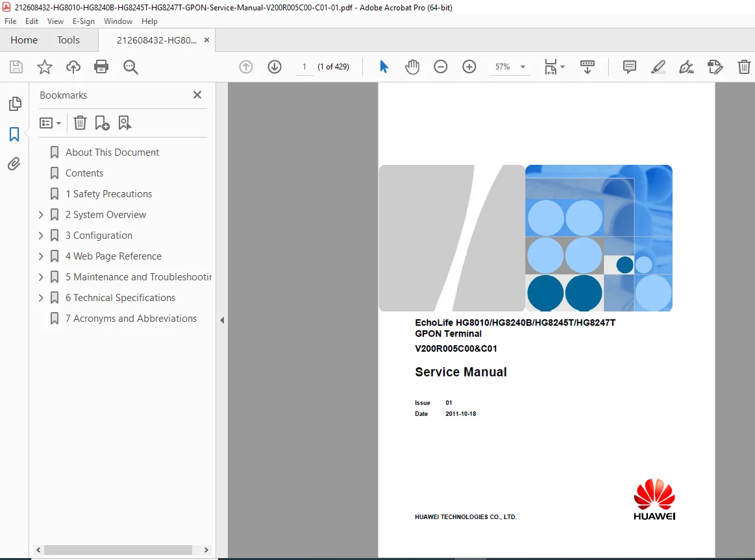This screenshot has height=560, width=755.
Task: Expand 5 Maintenance and Troubleshooting bookmark
Action: [x=41, y=276]
